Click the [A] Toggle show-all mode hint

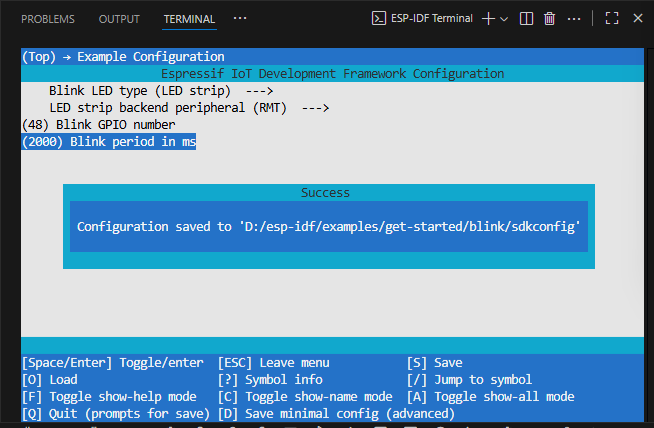pyautogui.click(x=490, y=397)
